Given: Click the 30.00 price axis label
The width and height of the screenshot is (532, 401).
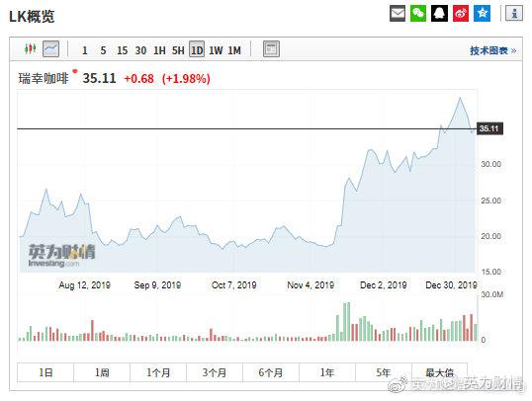Looking at the screenshot, I should (490, 164).
